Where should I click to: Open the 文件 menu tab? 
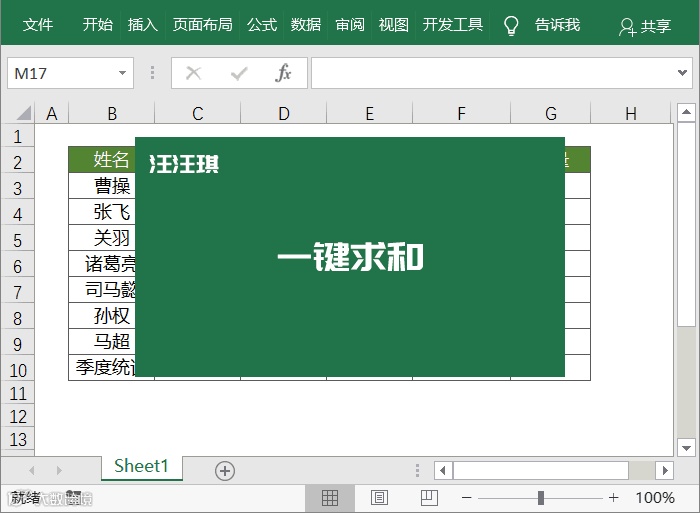(38, 25)
